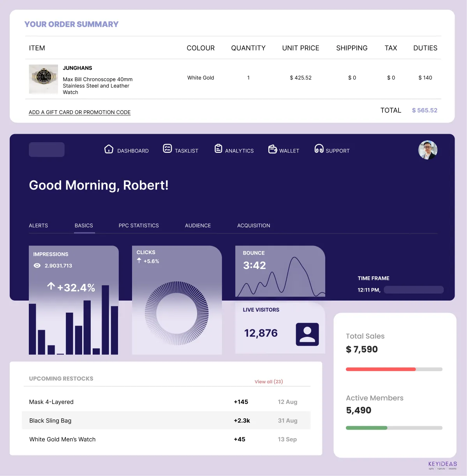Click the time frame selector field

tap(414, 290)
